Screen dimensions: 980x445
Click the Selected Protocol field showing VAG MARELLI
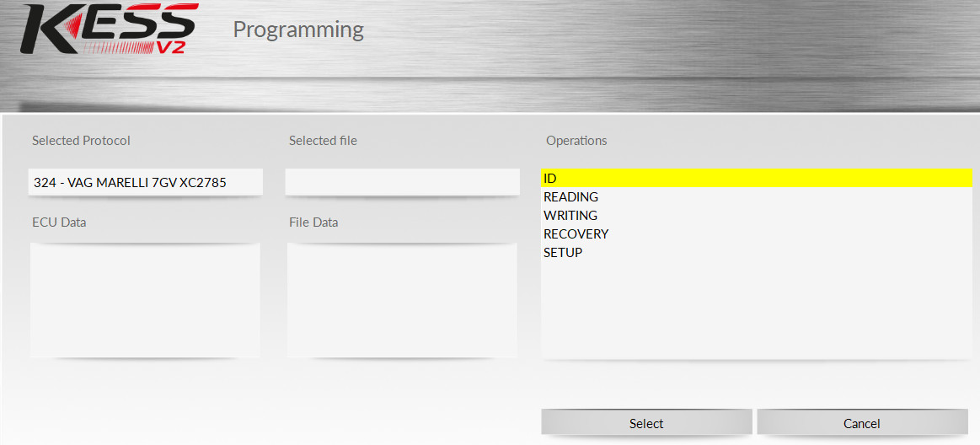pos(145,182)
